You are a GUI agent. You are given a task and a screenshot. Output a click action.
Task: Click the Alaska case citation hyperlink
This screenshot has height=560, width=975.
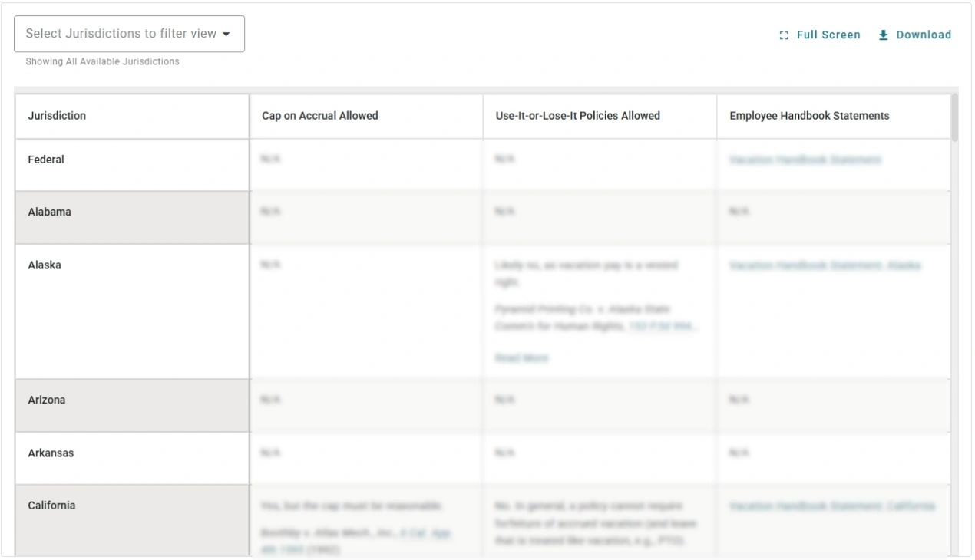pyautogui.click(x=662, y=325)
